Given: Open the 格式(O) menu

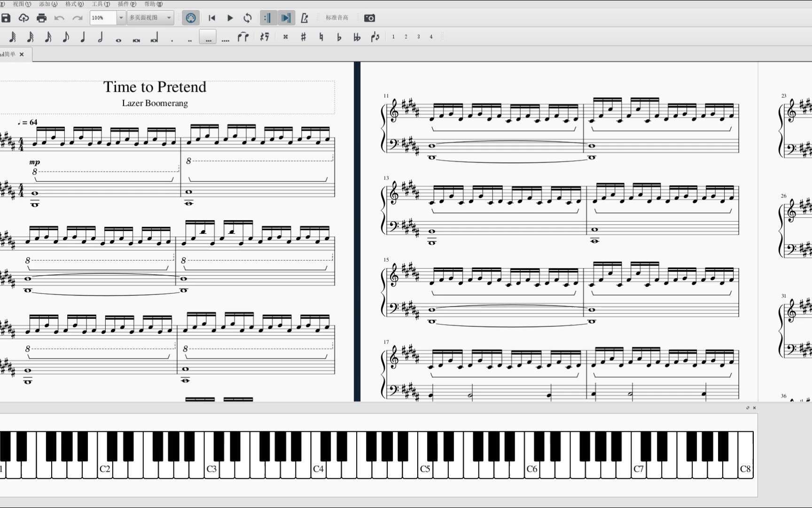Looking at the screenshot, I should pos(75,4).
